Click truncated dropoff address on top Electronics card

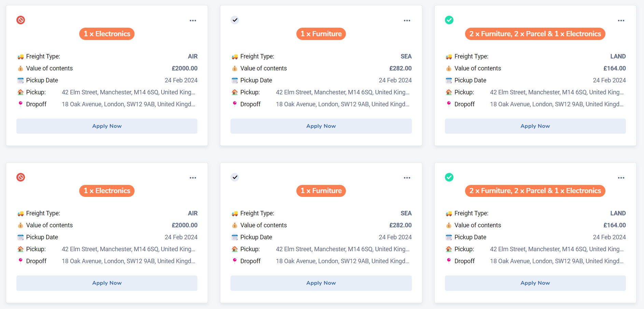coord(128,104)
